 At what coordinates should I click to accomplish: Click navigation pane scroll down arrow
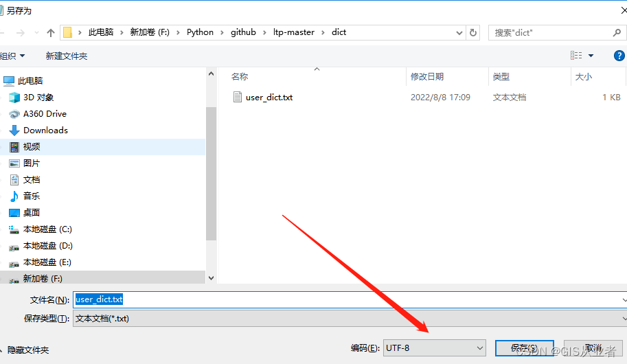tap(211, 278)
